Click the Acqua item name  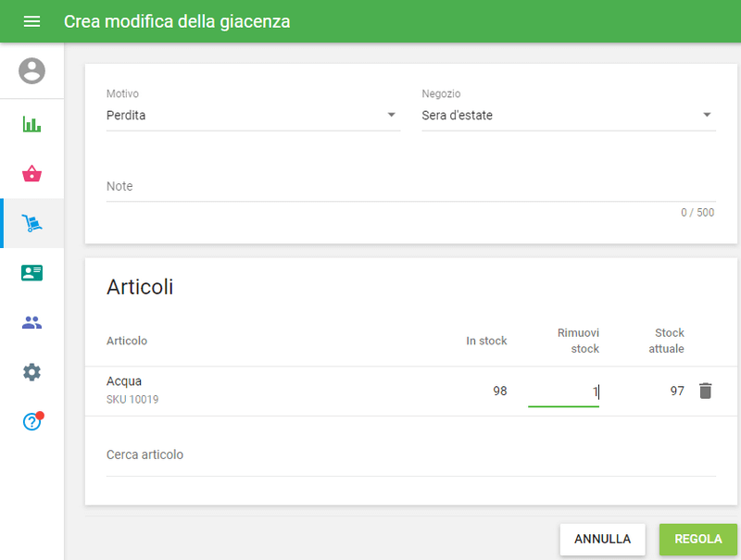[x=124, y=381]
